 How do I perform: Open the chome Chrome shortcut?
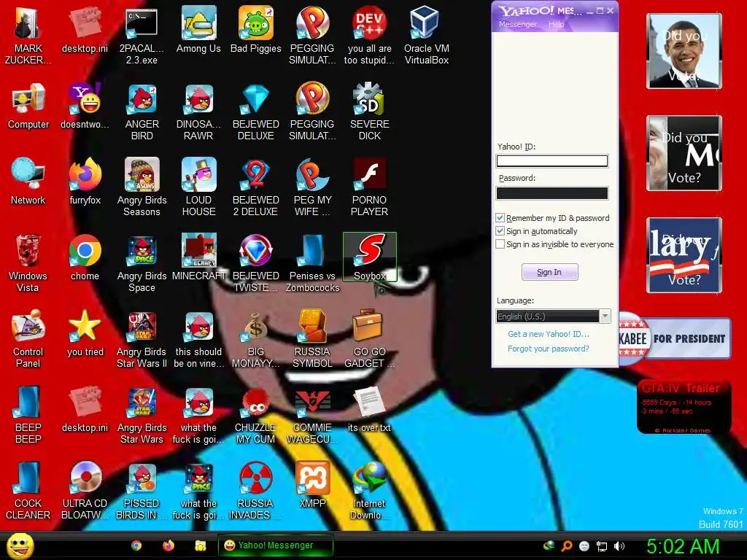click(x=85, y=257)
